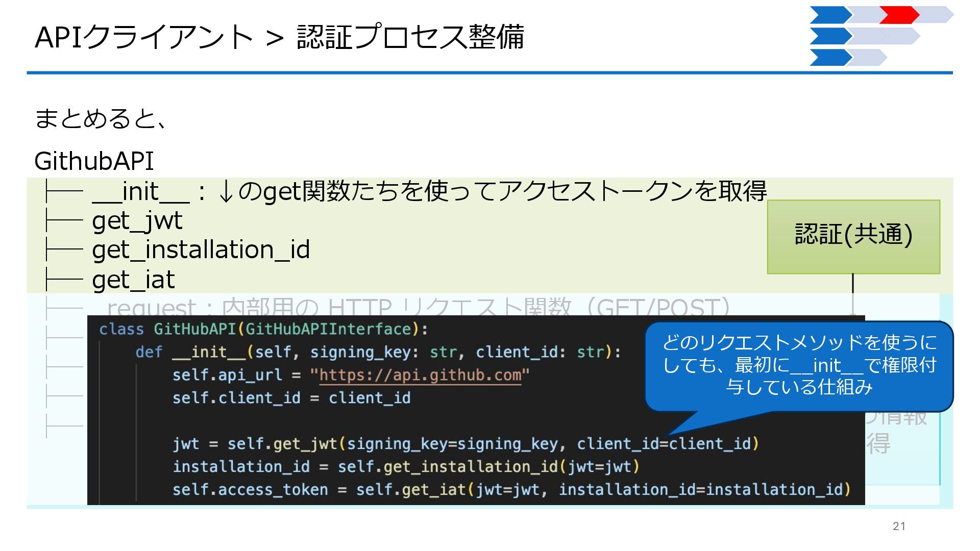Viewport: 980px width, 551px height.
Task: Select the get_jwt tree entry
Action: 137,220
